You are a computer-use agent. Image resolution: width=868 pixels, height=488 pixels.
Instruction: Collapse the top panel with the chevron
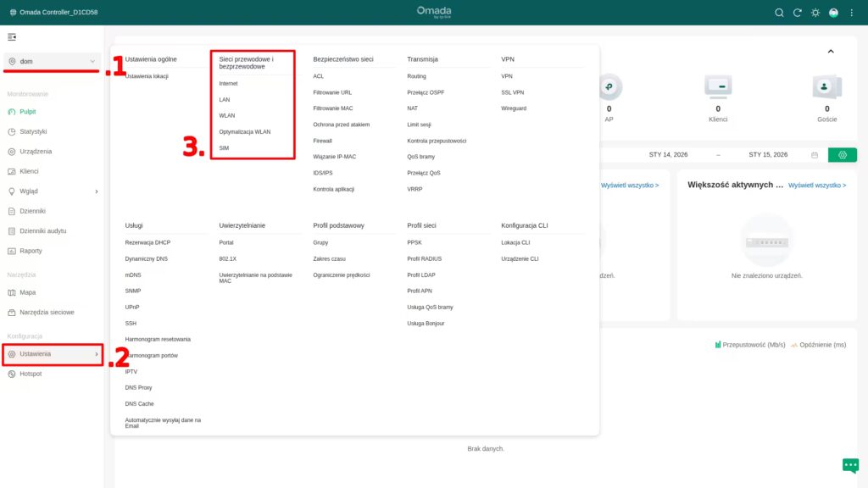click(x=832, y=52)
